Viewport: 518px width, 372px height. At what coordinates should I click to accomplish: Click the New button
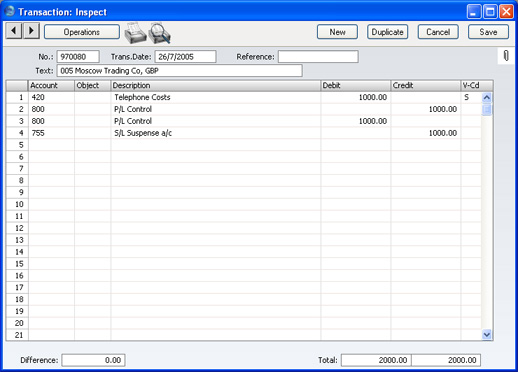pyautogui.click(x=337, y=32)
